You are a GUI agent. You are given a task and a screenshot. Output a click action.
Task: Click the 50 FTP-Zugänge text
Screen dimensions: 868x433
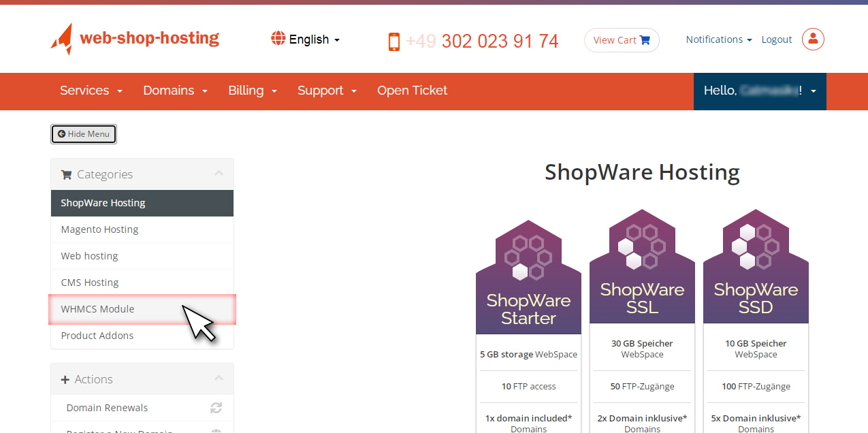pyautogui.click(x=642, y=386)
